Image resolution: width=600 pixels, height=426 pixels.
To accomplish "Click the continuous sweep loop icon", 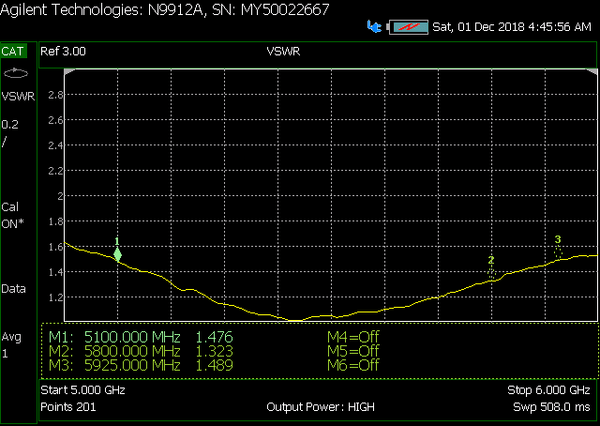I will [x=15, y=73].
